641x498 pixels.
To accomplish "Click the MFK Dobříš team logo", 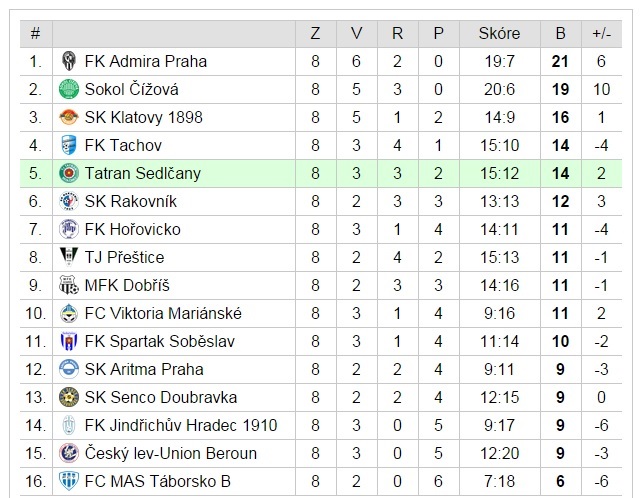I will [x=69, y=285].
